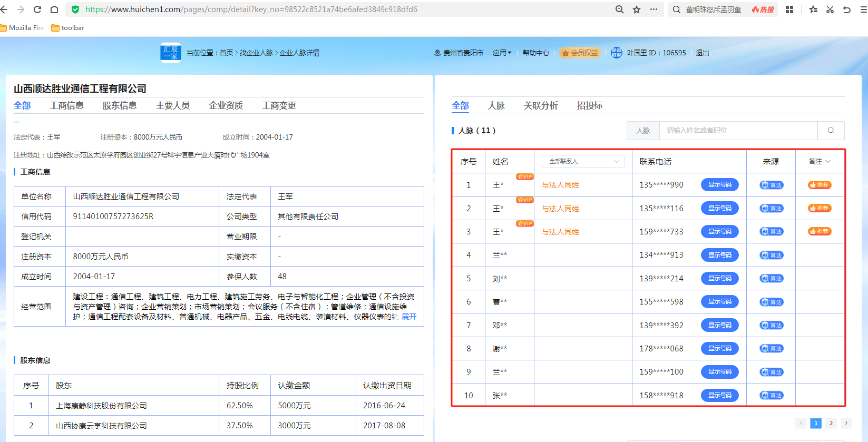Go to 首页 in the breadcrumb
Screen dimensions: 868x442
(x=226, y=53)
